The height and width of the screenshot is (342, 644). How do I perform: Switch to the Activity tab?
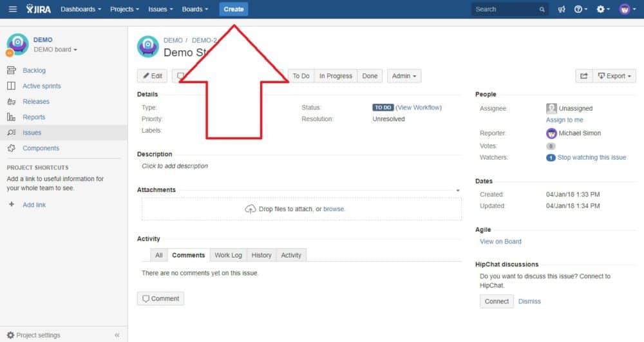coord(291,255)
